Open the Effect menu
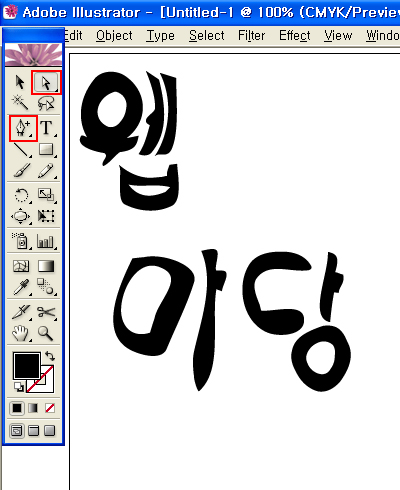The image size is (400, 490). tap(295, 35)
